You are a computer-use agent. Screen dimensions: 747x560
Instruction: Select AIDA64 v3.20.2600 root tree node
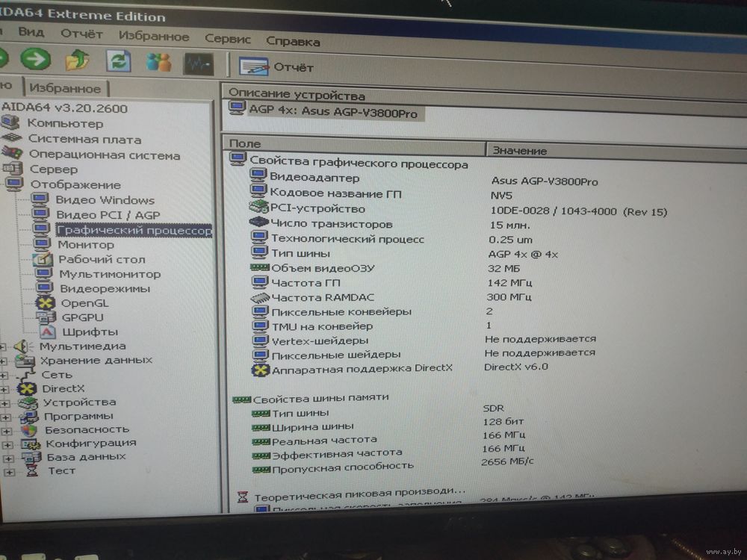point(65,108)
